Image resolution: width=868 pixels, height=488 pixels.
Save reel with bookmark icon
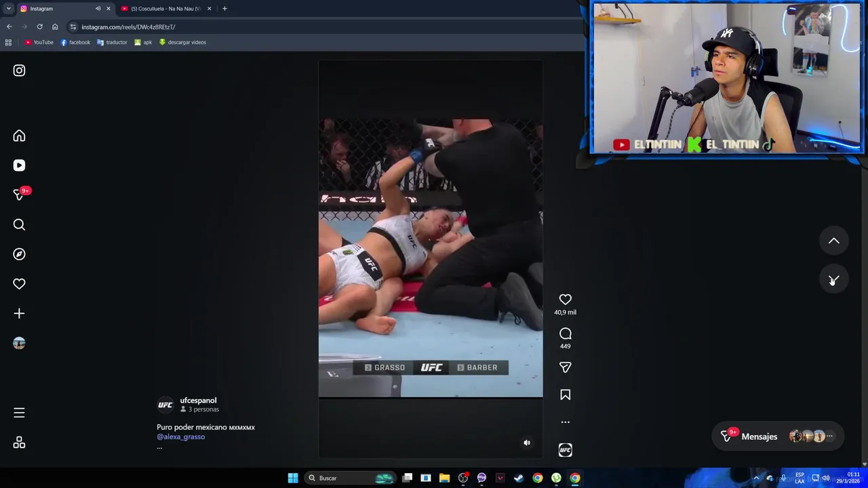pos(565,394)
